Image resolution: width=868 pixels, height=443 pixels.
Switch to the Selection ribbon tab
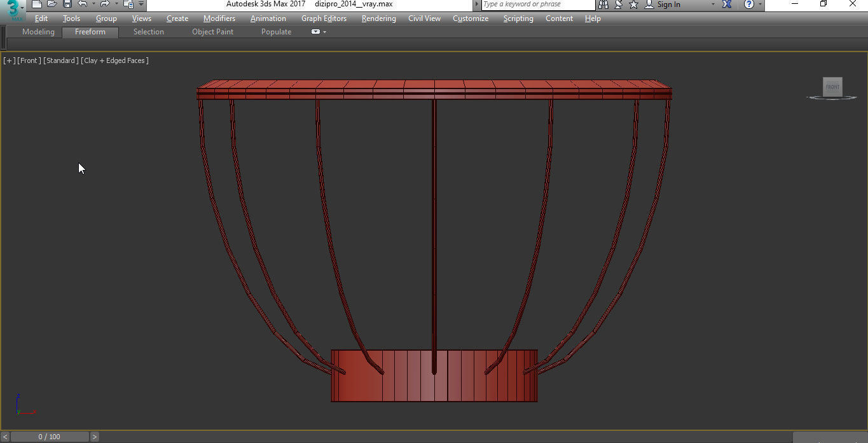148,32
